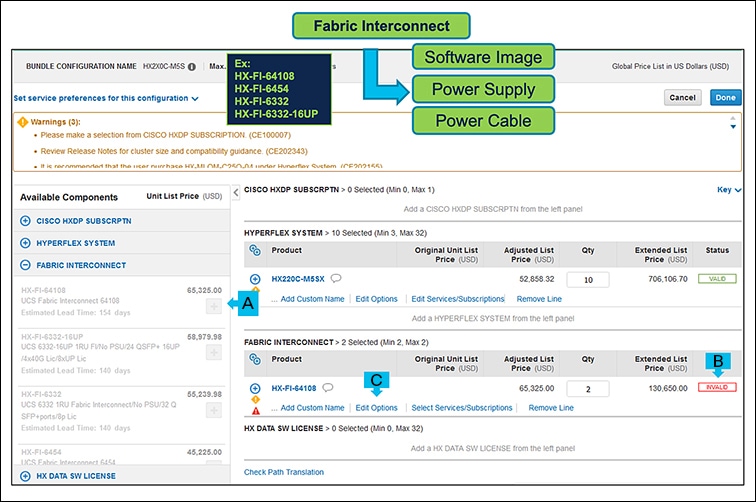The image size is (756, 502).
Task: Expand the CISCO HXDP SUBSCRPTN category
Action: 25,220
